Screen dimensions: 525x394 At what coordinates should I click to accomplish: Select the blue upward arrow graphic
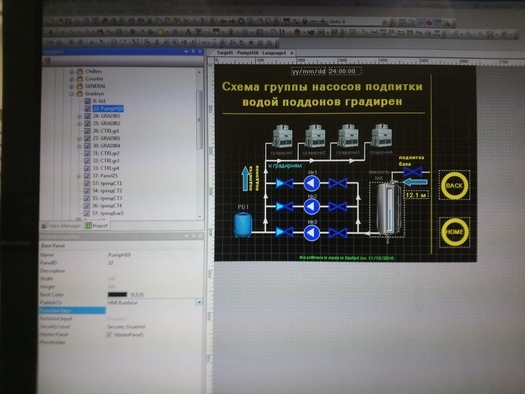tap(245, 179)
